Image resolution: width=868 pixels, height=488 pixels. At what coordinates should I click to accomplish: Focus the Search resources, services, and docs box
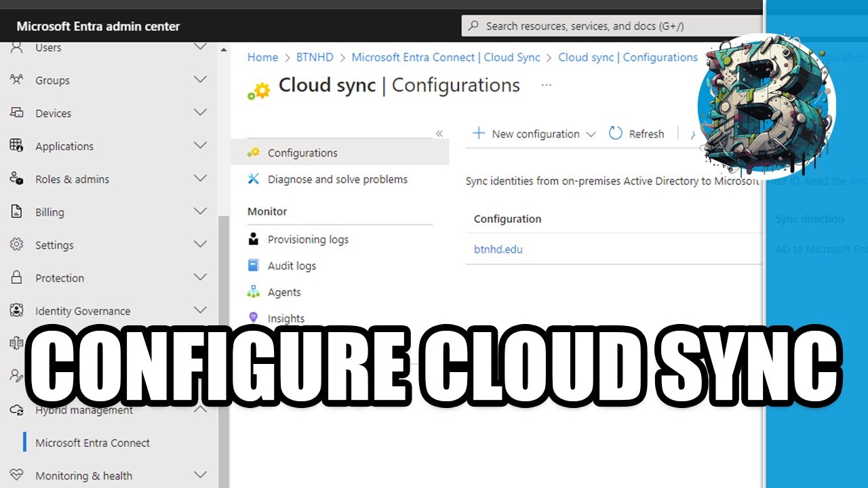(x=612, y=26)
